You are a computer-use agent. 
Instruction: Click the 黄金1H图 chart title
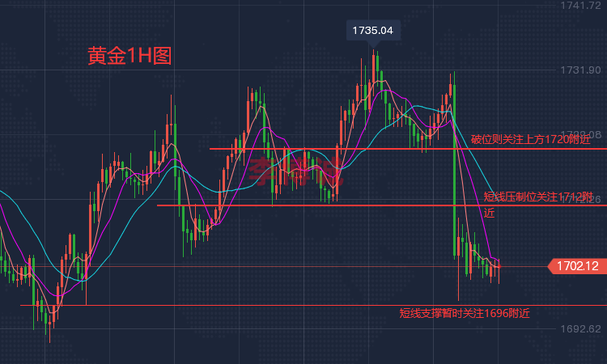129,56
